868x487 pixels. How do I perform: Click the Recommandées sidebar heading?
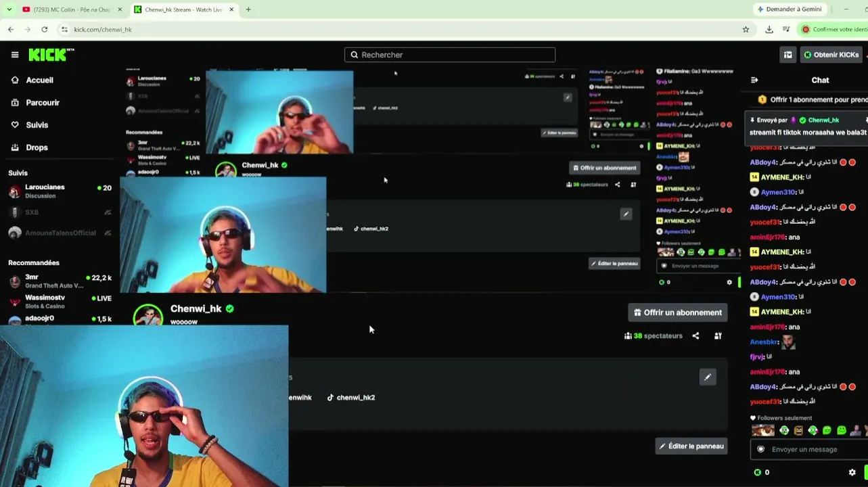click(34, 262)
